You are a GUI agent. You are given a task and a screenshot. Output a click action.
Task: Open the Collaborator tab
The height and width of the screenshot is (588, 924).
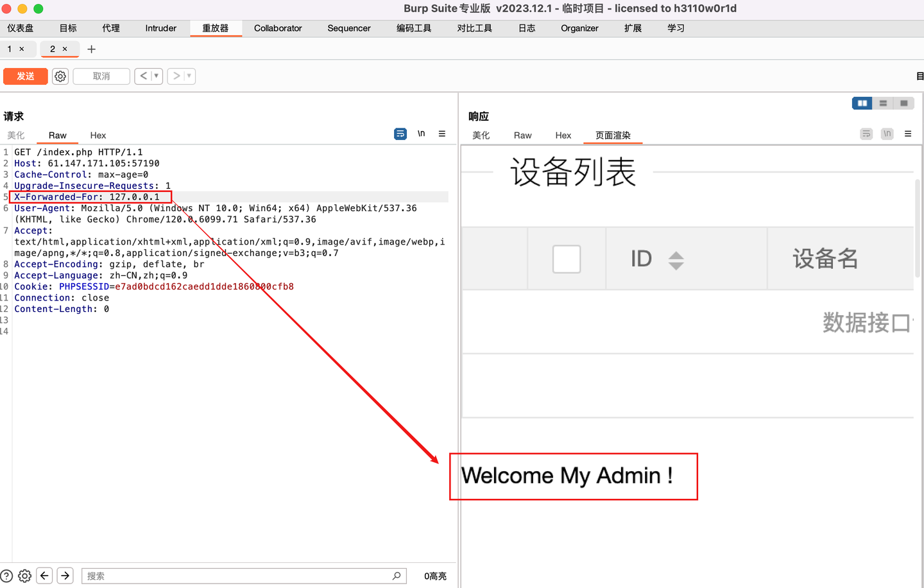(277, 28)
